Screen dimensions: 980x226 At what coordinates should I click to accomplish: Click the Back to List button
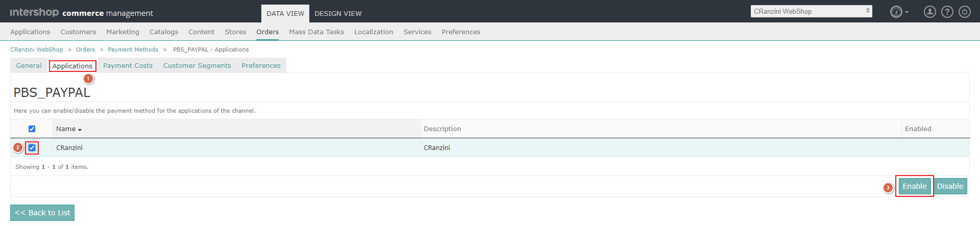(x=42, y=213)
